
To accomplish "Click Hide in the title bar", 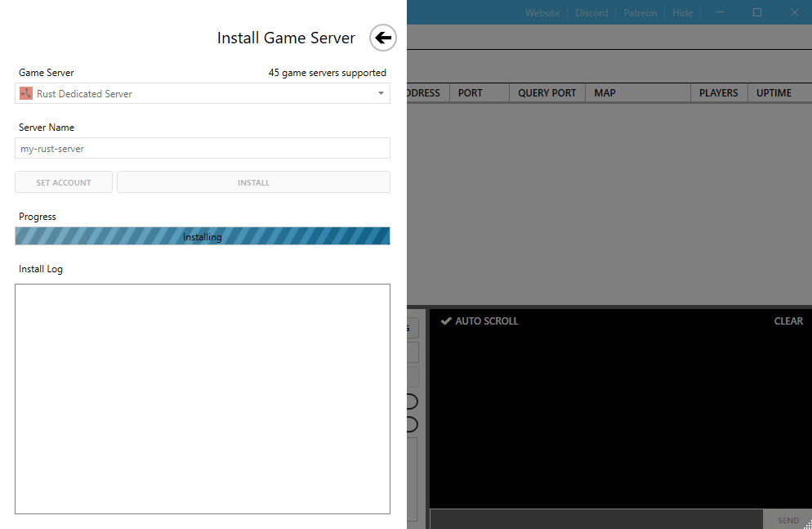I will [x=682, y=13].
